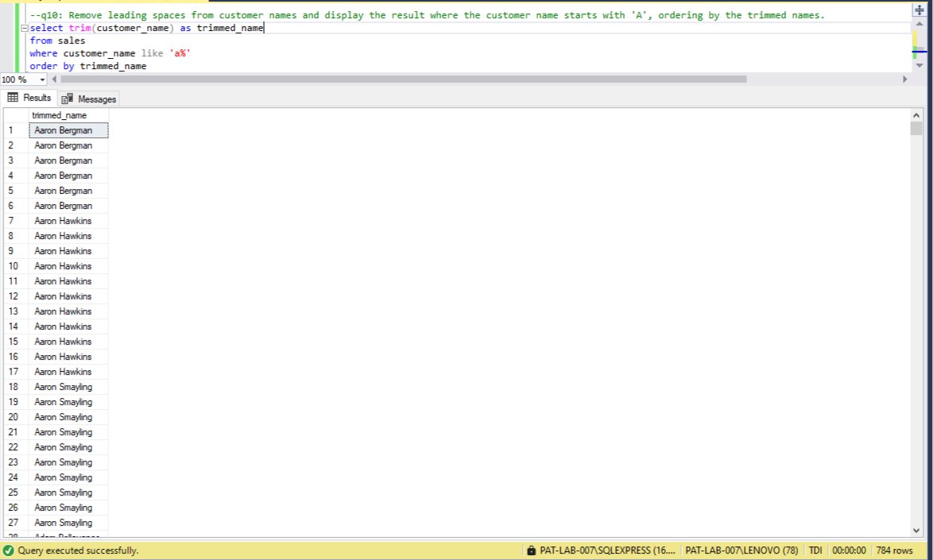Select row 27 Aaron Smayling cell
This screenshot has height=560, width=933.
click(x=68, y=523)
